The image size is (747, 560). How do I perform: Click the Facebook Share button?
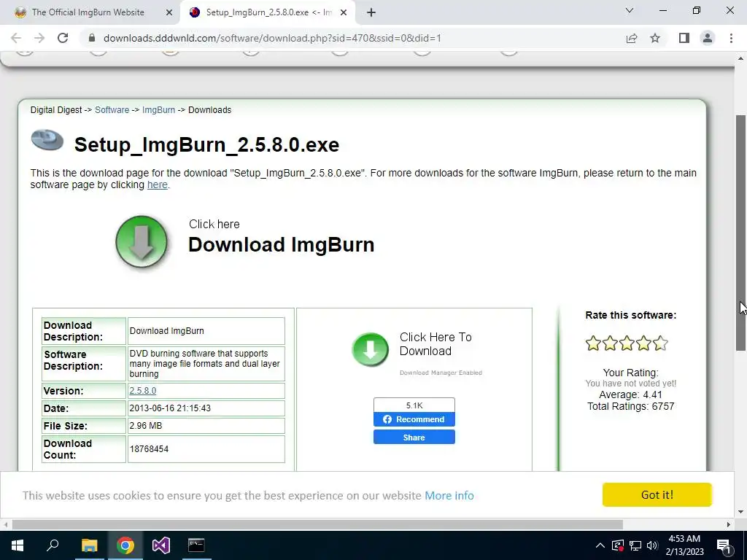point(414,437)
